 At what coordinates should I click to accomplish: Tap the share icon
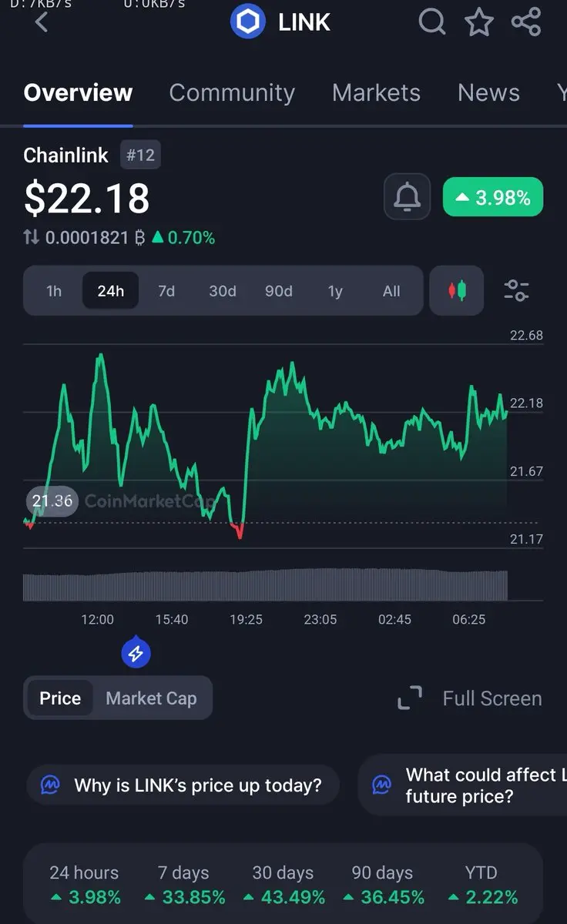pos(526,22)
